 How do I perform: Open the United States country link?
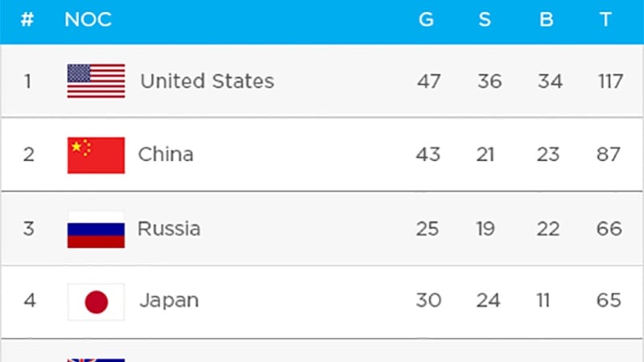(x=207, y=81)
